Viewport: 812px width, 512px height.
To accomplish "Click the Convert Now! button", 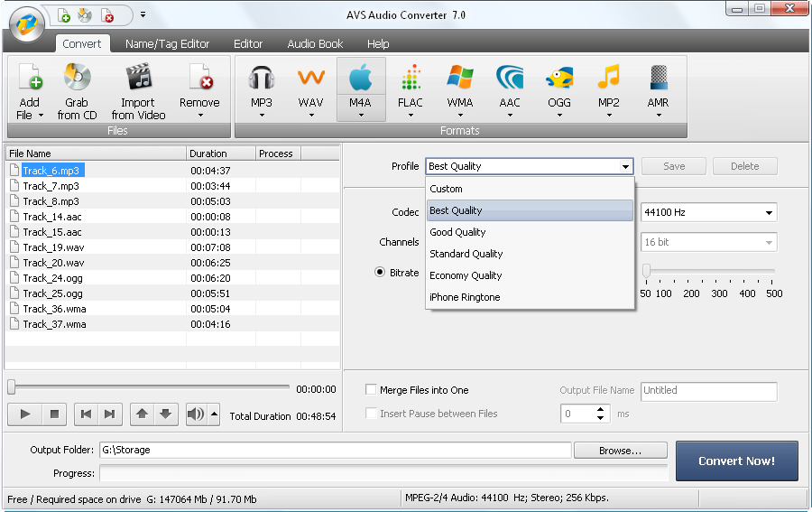I will coord(736,461).
